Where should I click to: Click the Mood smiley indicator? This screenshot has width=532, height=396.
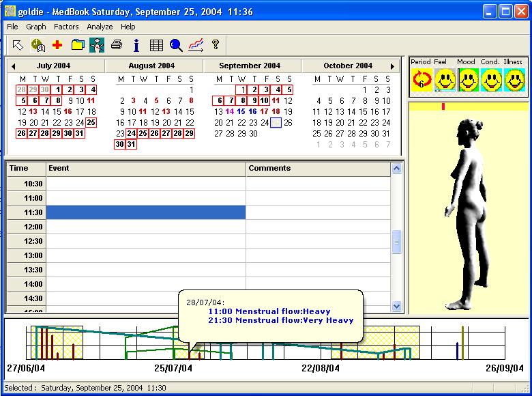click(x=468, y=81)
